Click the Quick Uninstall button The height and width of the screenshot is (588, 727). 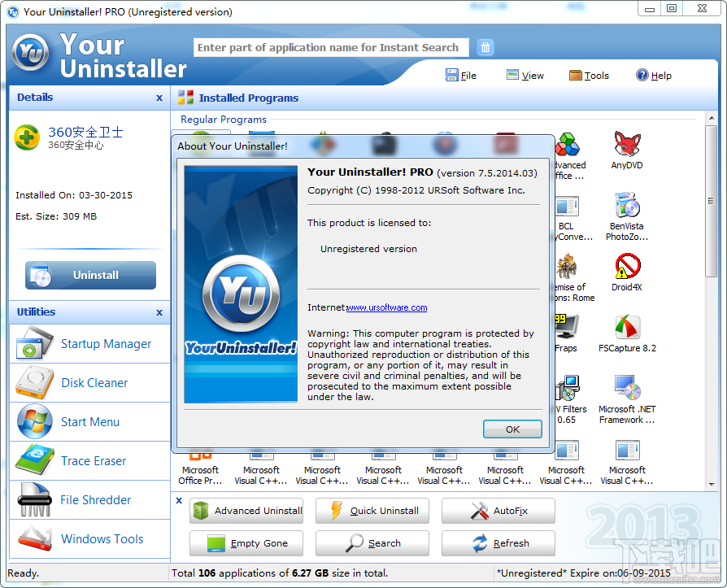pos(372,511)
